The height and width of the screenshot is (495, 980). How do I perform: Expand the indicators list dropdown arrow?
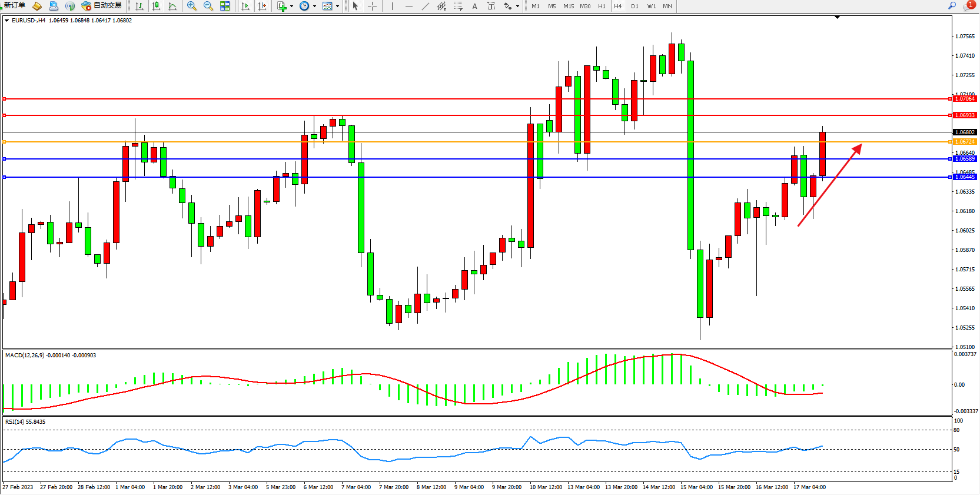(291, 6)
